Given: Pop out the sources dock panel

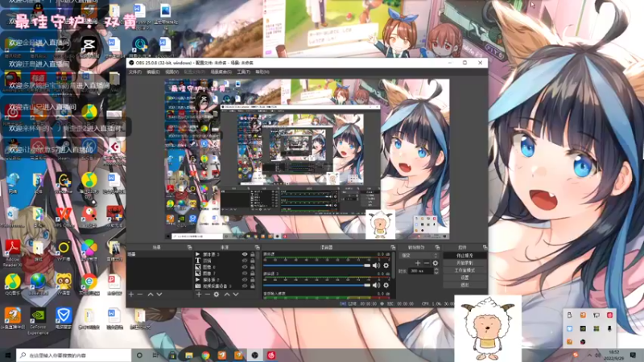Looking at the screenshot, I should tap(257, 248).
